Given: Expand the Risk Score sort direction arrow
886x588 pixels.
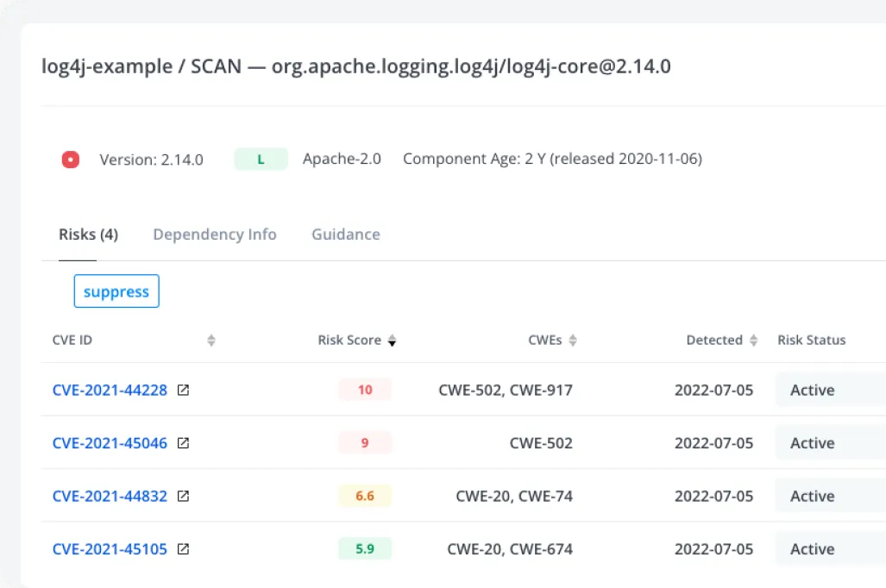Looking at the screenshot, I should tap(393, 340).
